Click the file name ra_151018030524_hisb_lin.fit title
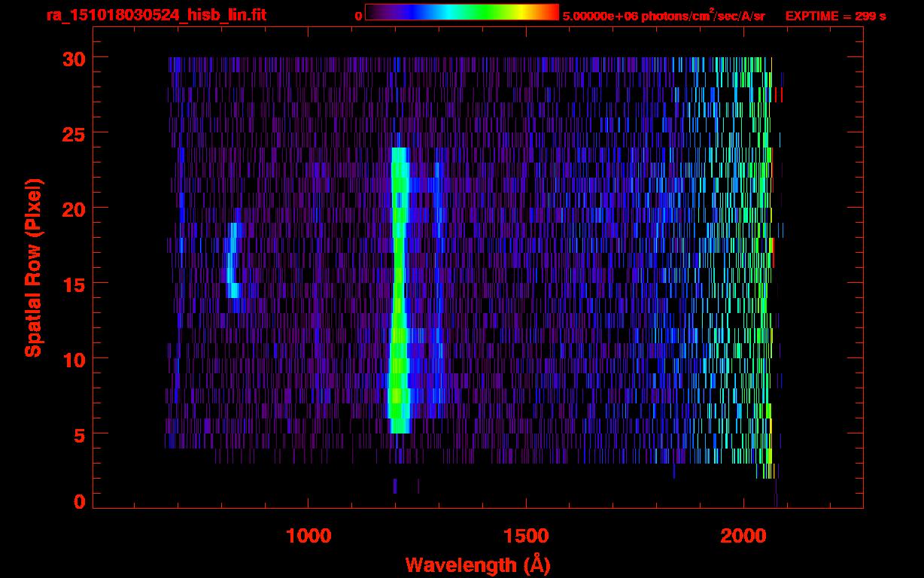Viewport: 924px width, 578px height. [x=156, y=15]
